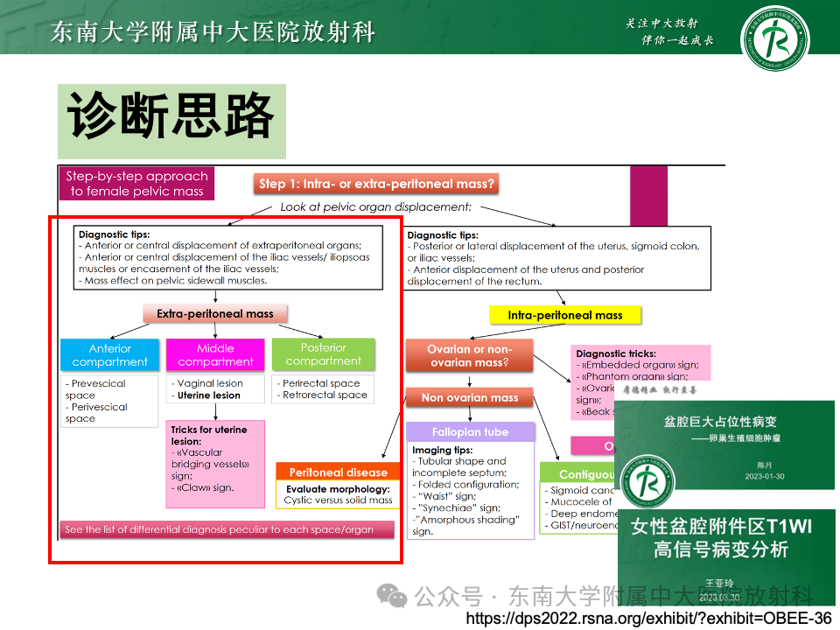Click the dps2022.rsna.org exhibit URL
Screen dimensions: 840x630
(648, 619)
